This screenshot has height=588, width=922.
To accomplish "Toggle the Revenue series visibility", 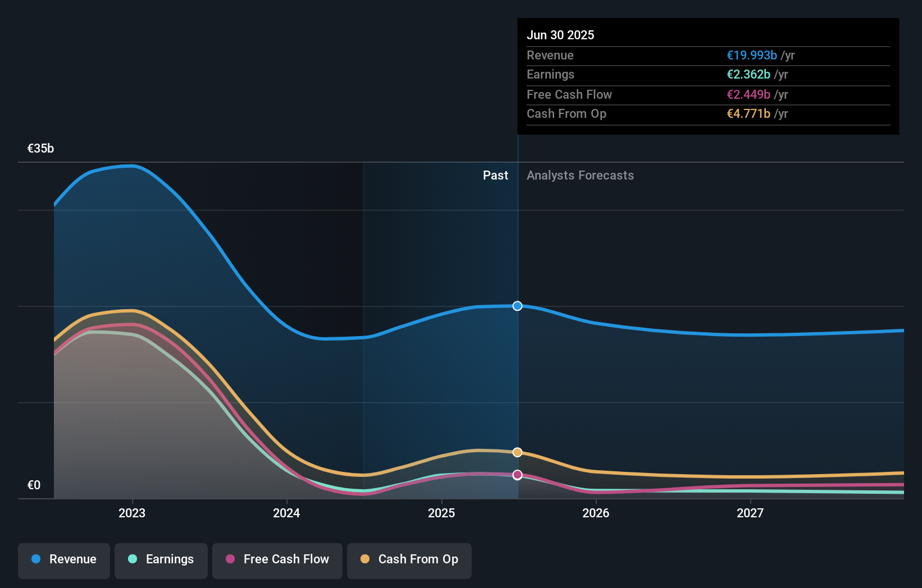I will pyautogui.click(x=63, y=561).
